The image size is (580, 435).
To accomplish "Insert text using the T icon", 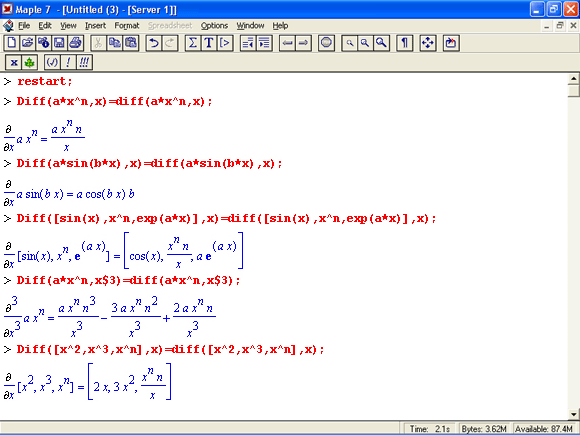I will click(209, 43).
